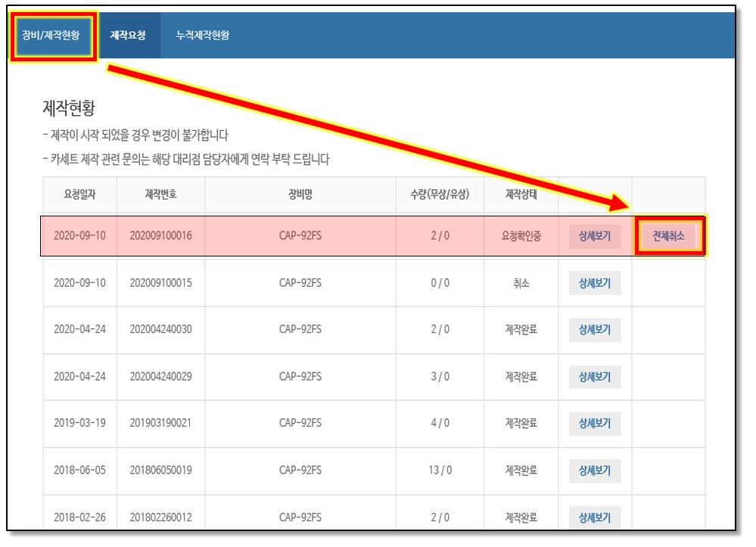Image resolution: width=756 pixels, height=547 pixels.
Task: Click the 제작번호 column header
Action: (160, 194)
